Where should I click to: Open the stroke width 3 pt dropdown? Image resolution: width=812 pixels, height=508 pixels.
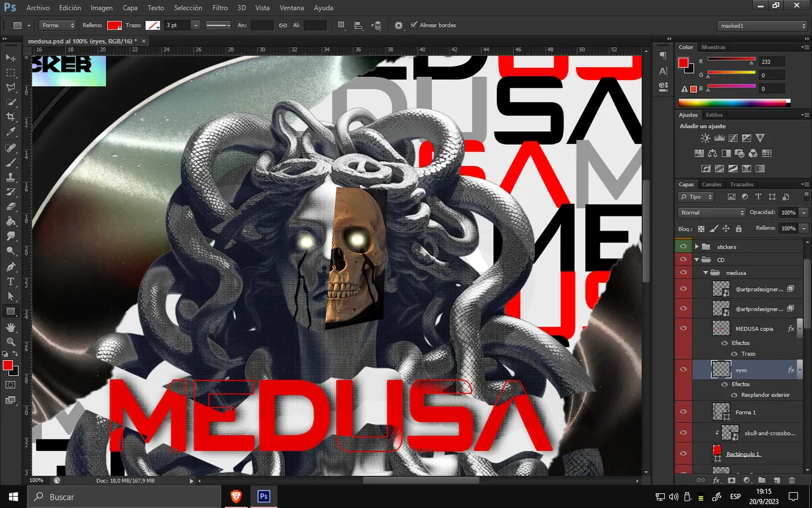point(195,25)
